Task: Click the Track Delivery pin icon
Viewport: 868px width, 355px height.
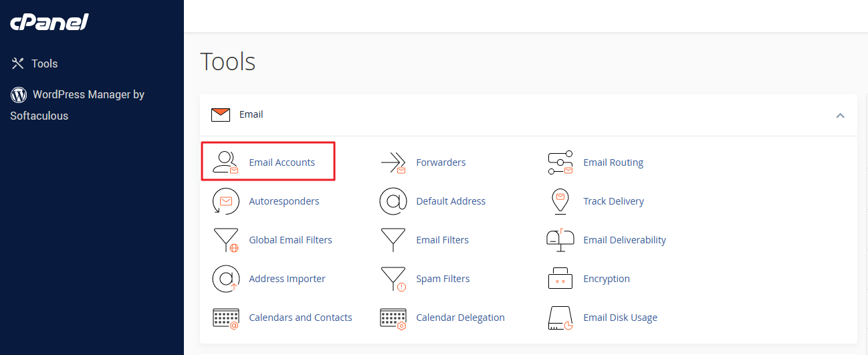Action: 560,201
